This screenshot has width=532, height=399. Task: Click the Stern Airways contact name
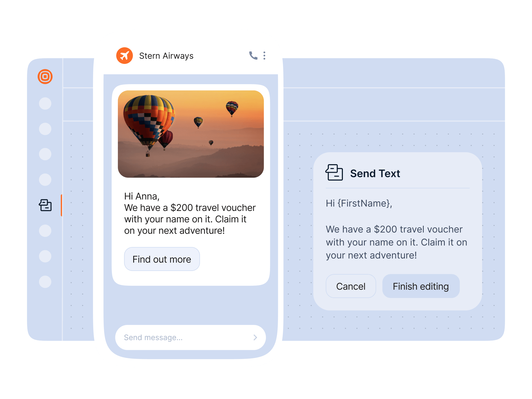coord(166,56)
